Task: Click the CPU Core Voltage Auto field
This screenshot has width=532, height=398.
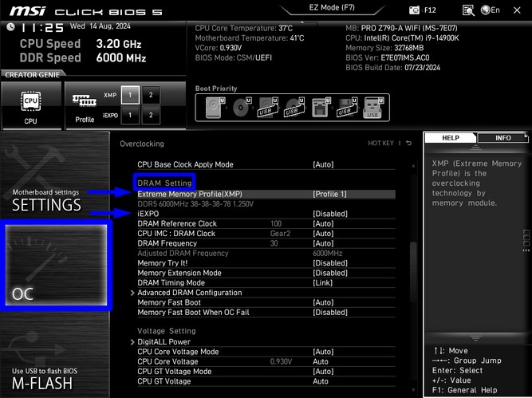Action: click(x=321, y=361)
